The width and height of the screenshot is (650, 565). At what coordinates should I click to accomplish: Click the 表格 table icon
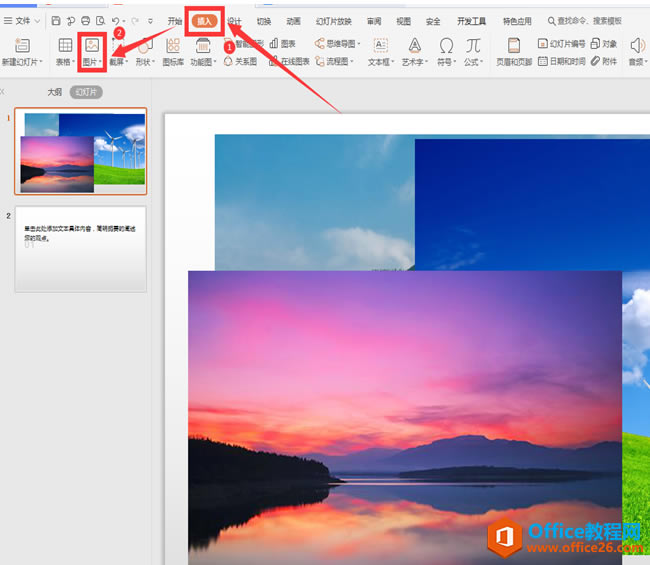(x=65, y=45)
